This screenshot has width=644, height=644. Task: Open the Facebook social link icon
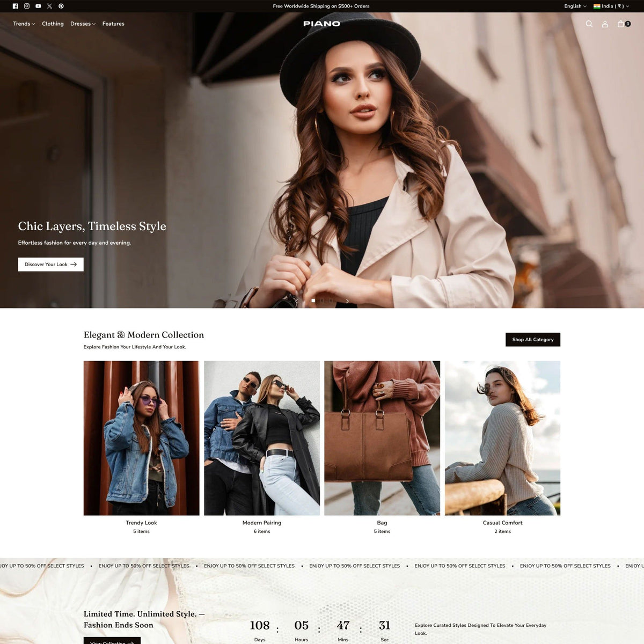pos(15,6)
